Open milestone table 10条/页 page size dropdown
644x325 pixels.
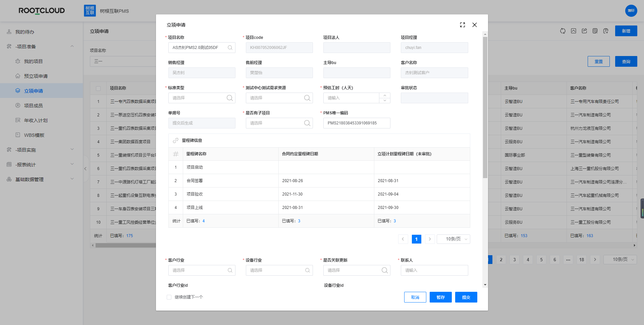tap(453, 239)
